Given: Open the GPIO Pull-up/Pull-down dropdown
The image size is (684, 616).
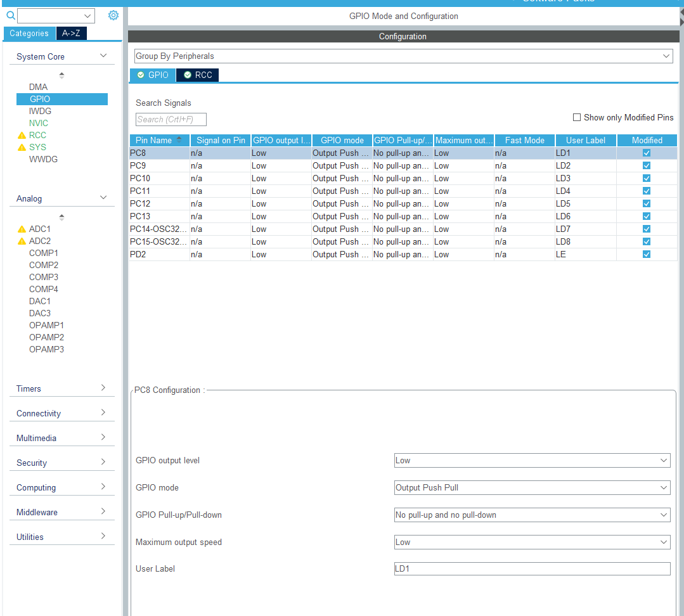Looking at the screenshot, I should click(532, 515).
